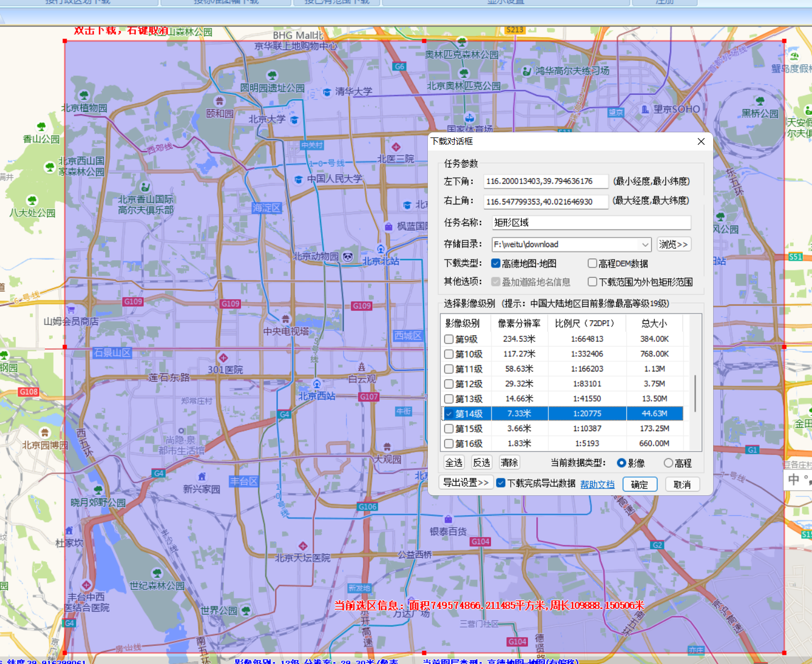Image resolution: width=812 pixels, height=664 pixels.
Task: Open the storage directory dropdown
Action: [646, 244]
